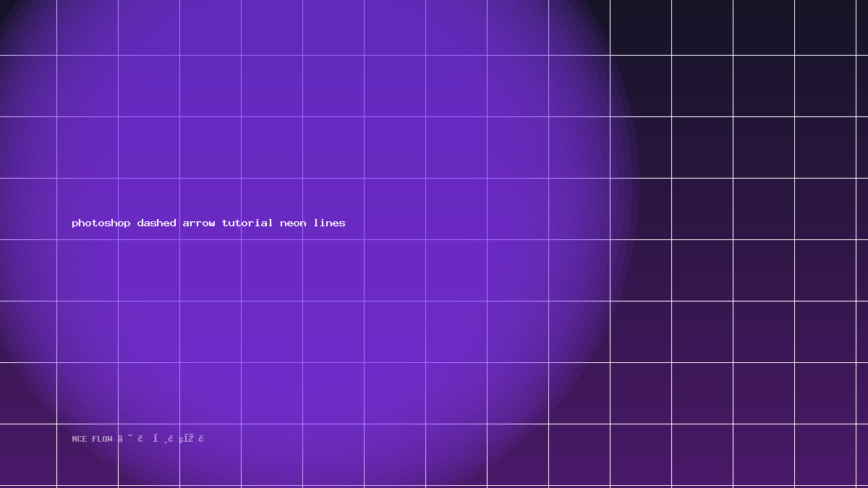Viewport: 868px width, 488px height.
Task: Click the word "dashed" in the title
Action: point(157,223)
